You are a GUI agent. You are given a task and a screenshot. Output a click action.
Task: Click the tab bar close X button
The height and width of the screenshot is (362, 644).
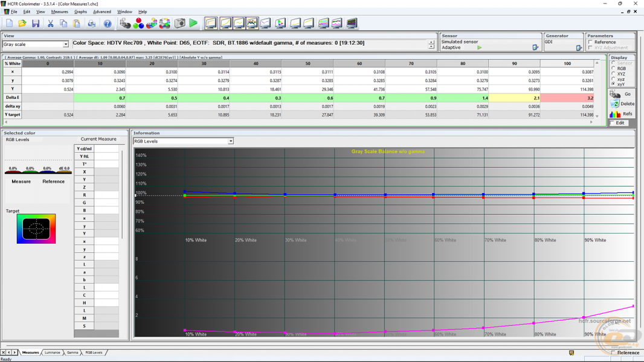click(x=3, y=352)
